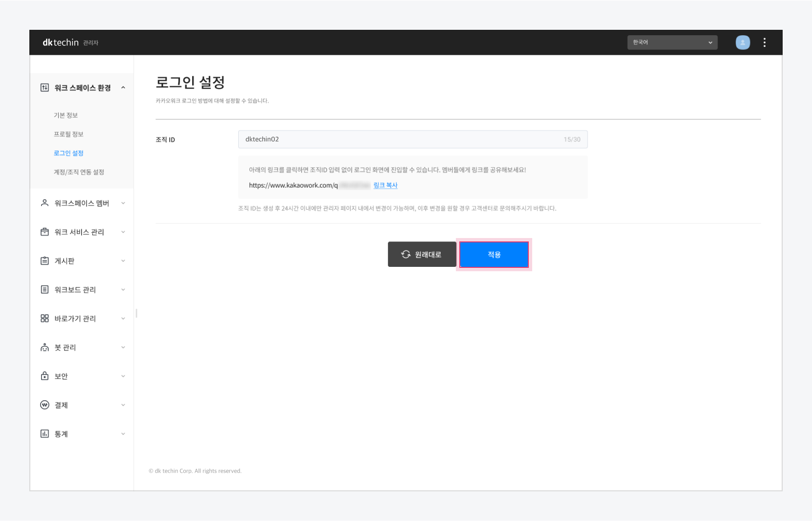Click the 바로가기 관리 grid icon
Image resolution: width=812 pixels, height=521 pixels.
coord(45,318)
